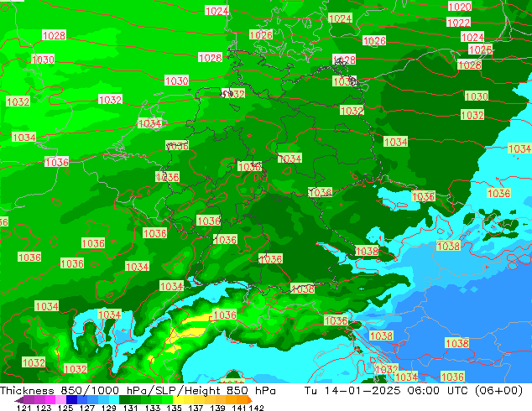The width and height of the screenshot is (532, 411).
Task: Click the purple left arrow tip of legend
Action: tap(19, 400)
